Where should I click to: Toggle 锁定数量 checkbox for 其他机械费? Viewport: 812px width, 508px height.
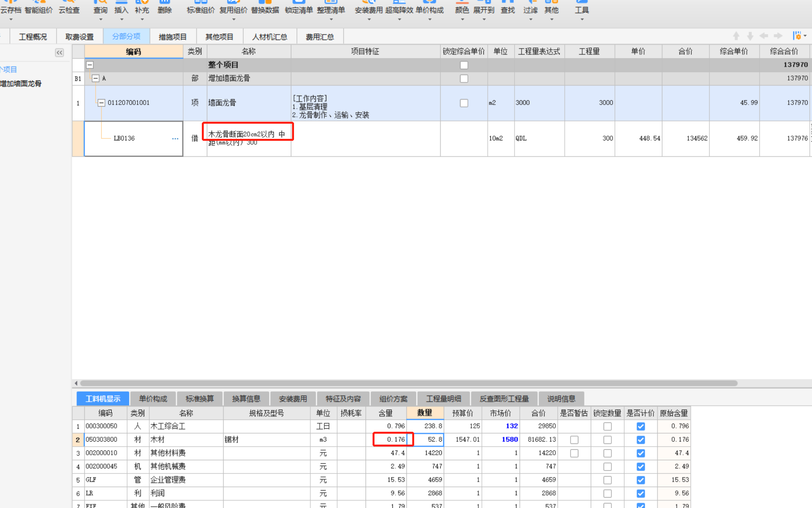607,467
